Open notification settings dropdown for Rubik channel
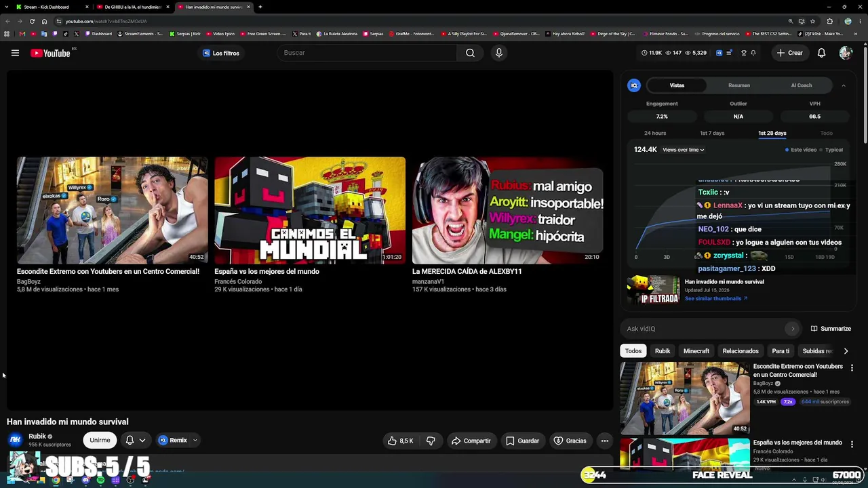Image resolution: width=868 pixels, height=488 pixels. (x=136, y=441)
